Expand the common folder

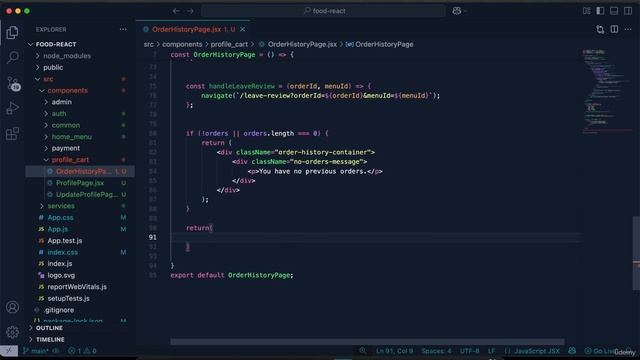pyautogui.click(x=80, y=125)
